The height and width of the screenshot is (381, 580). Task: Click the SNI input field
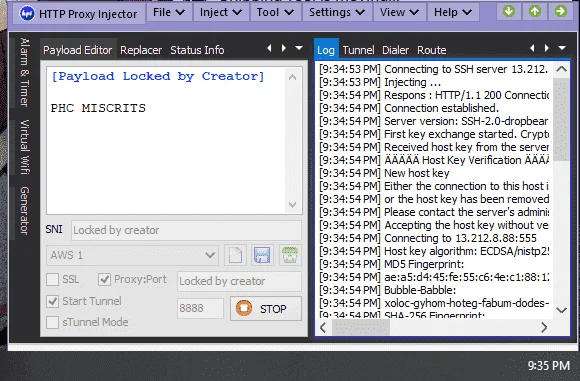(186, 230)
